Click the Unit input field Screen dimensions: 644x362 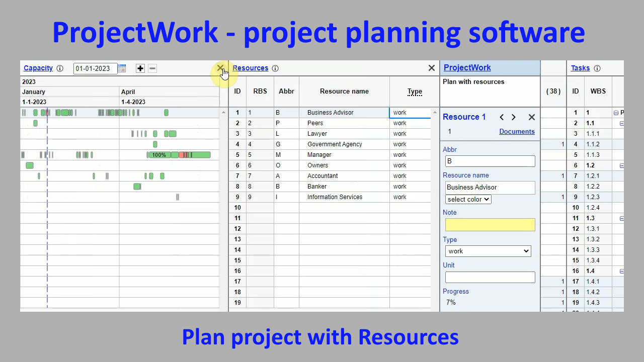point(490,277)
